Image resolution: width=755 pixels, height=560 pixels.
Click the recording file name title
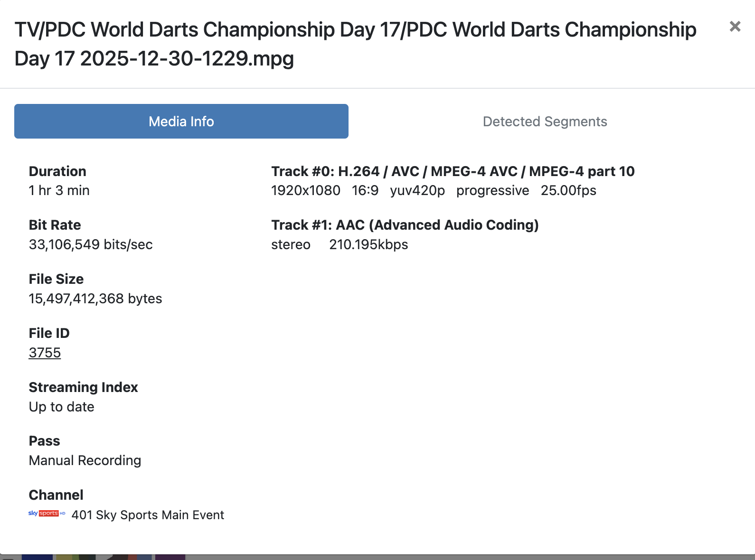[x=355, y=44]
